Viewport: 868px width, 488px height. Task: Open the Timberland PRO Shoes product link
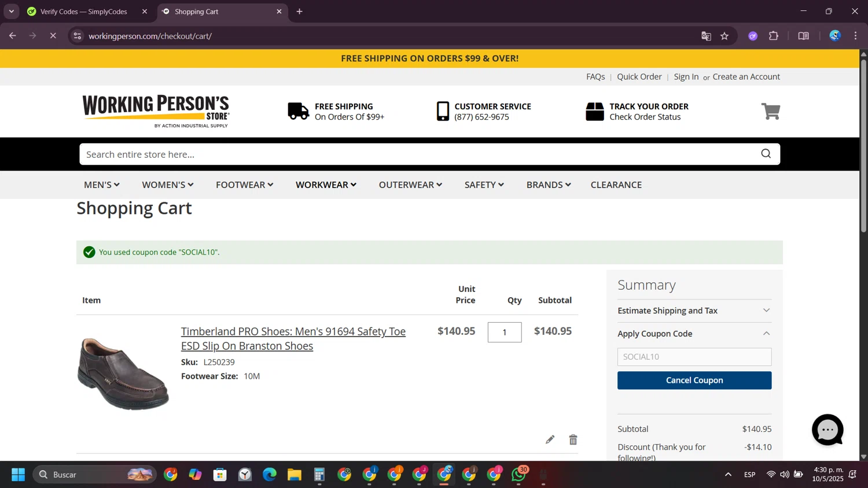tap(293, 338)
